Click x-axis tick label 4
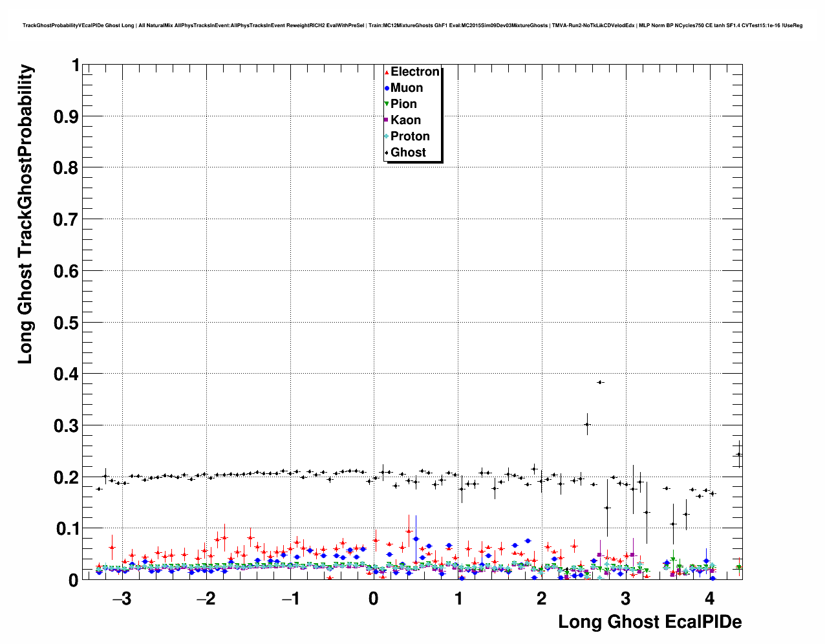The image size is (825, 644). pyautogui.click(x=709, y=598)
